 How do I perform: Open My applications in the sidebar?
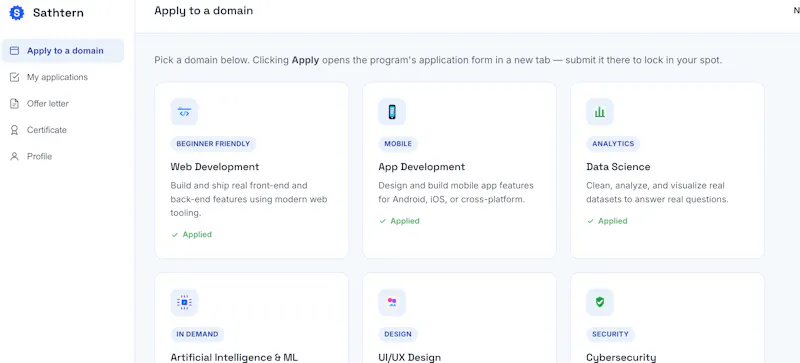tap(63, 77)
